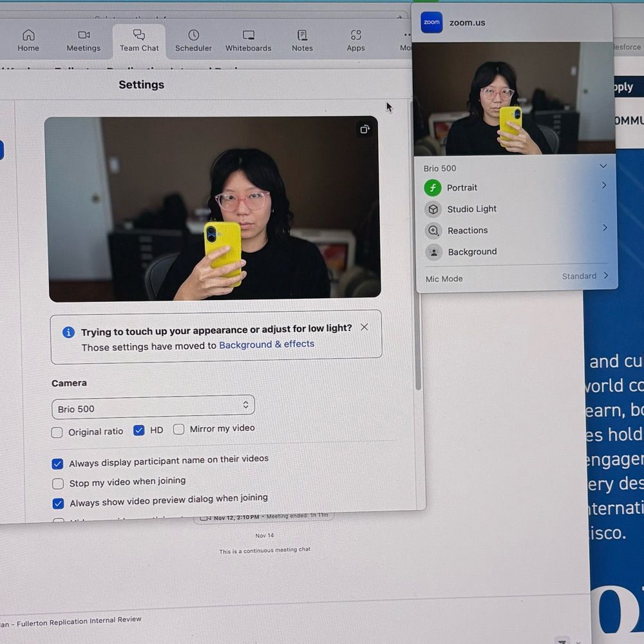Click 'This is a continuous meeting chat' text

tap(265, 551)
